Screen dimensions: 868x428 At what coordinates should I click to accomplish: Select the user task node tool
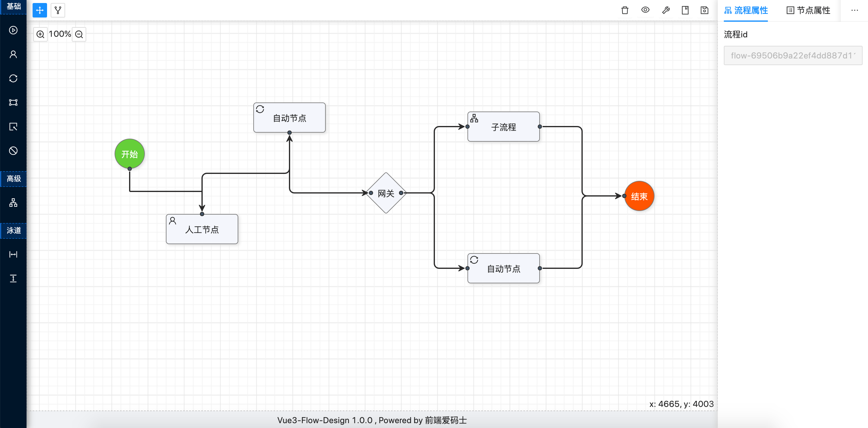click(14, 54)
